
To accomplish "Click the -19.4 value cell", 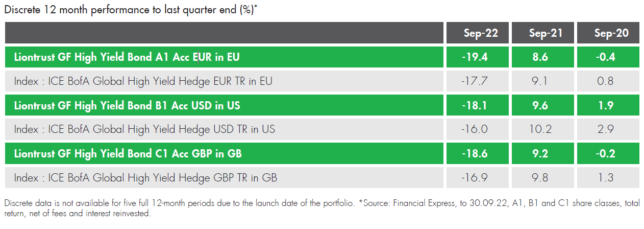I will pos(477,57).
